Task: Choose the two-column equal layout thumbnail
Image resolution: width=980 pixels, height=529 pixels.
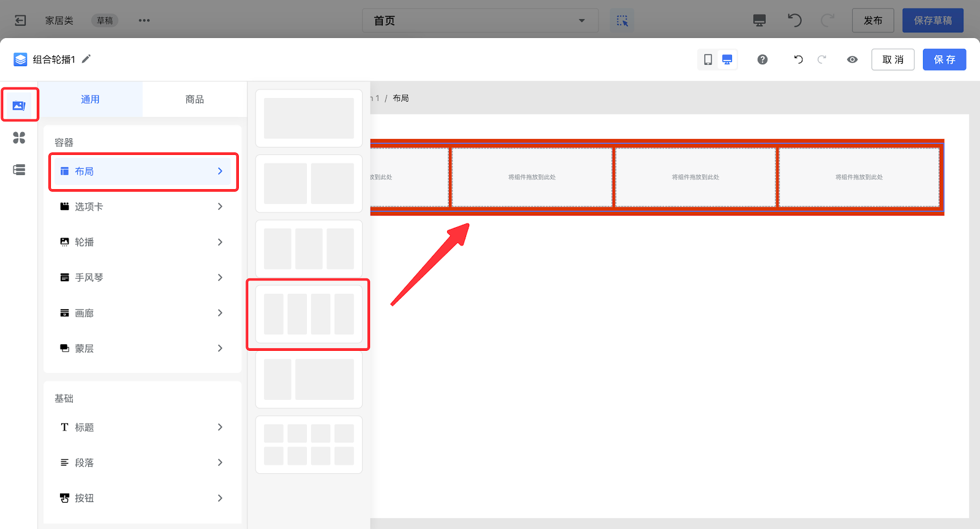Action: click(309, 183)
